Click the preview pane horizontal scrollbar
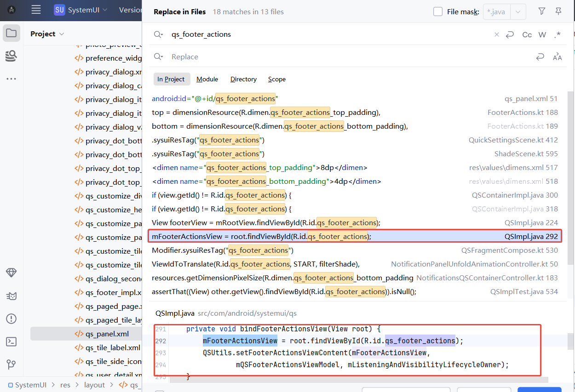The height and width of the screenshot is (392, 575). pos(359,380)
